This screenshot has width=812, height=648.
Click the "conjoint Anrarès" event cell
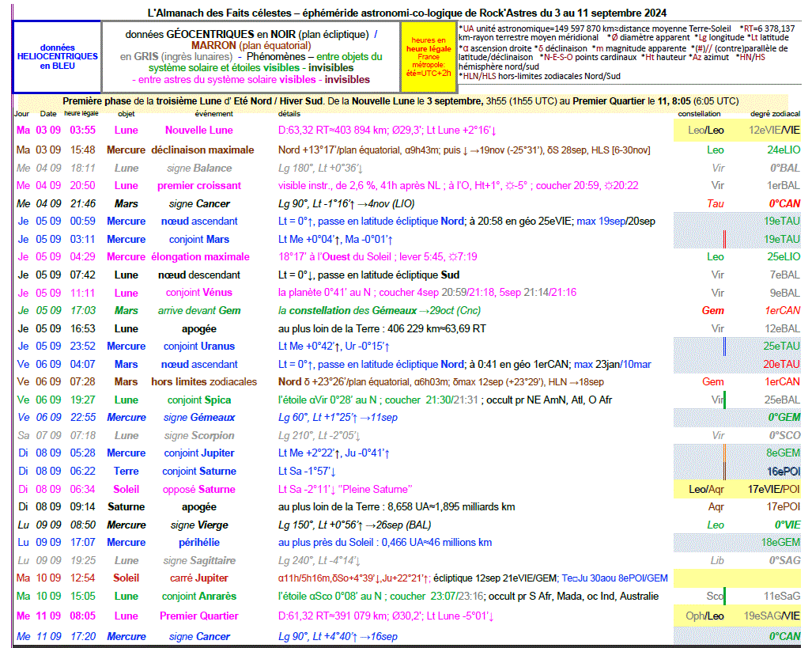[199, 597]
